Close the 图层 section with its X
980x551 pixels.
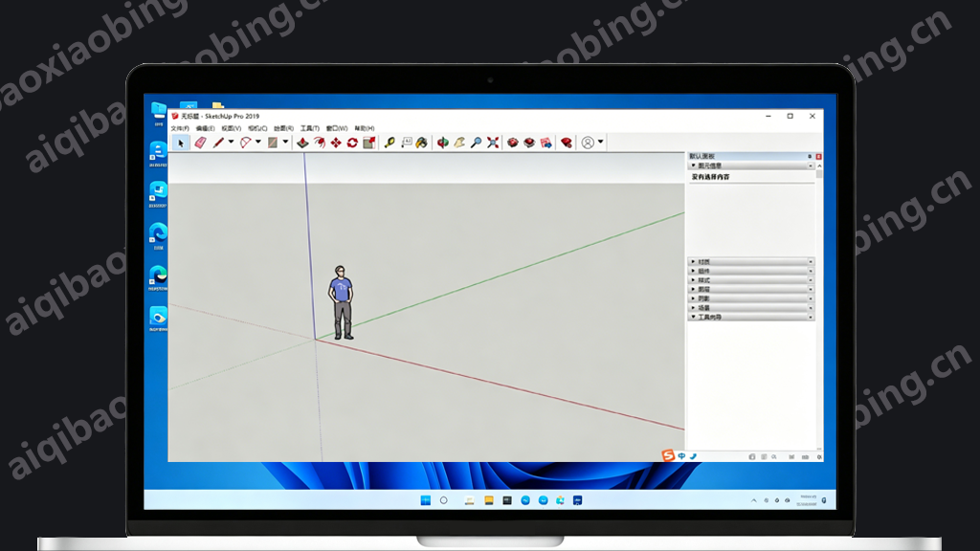[x=811, y=289]
